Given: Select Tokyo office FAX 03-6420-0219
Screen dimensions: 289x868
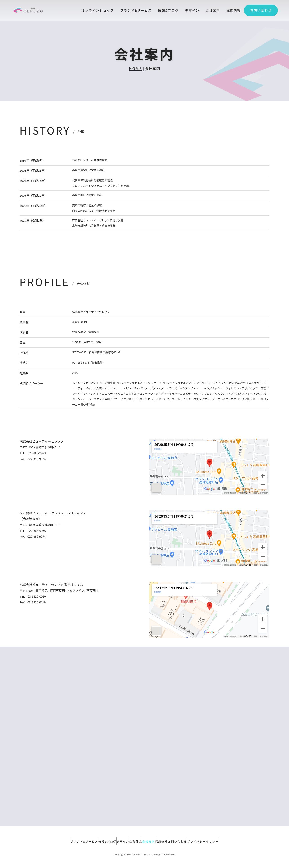Looking at the screenshot, I should point(33,602).
